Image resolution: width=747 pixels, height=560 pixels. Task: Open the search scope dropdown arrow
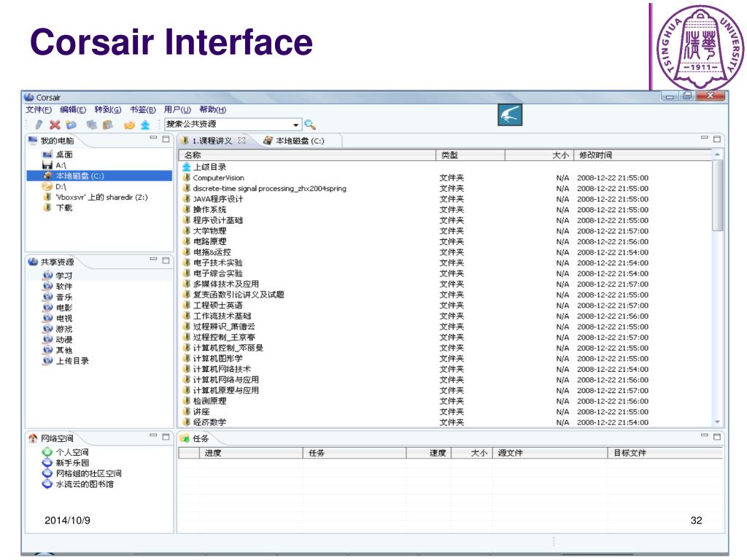[x=296, y=125]
